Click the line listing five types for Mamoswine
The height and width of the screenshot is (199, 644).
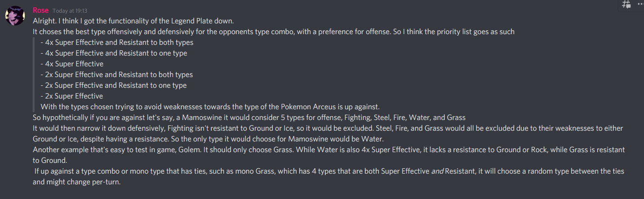point(248,118)
